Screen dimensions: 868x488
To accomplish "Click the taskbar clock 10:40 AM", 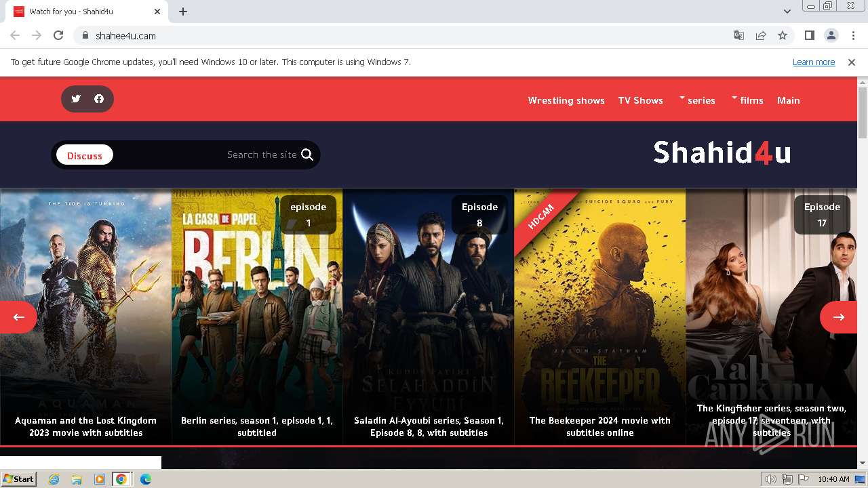I will [833, 479].
